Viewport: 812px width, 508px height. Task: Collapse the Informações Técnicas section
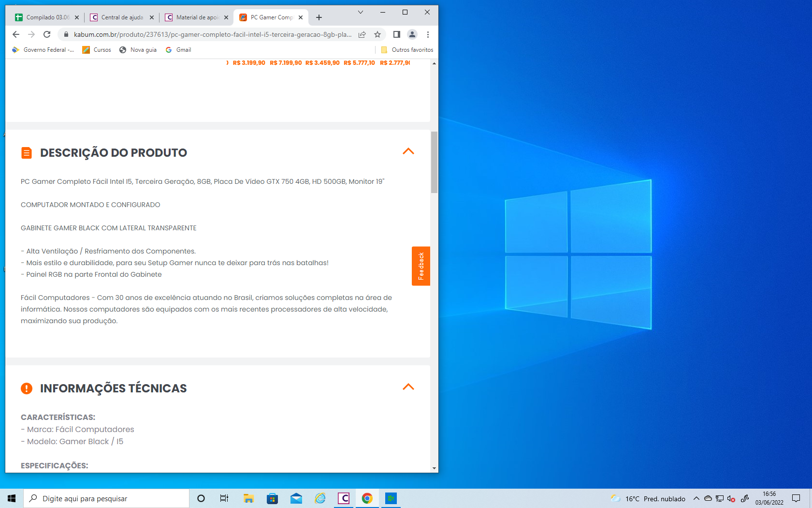coord(408,387)
